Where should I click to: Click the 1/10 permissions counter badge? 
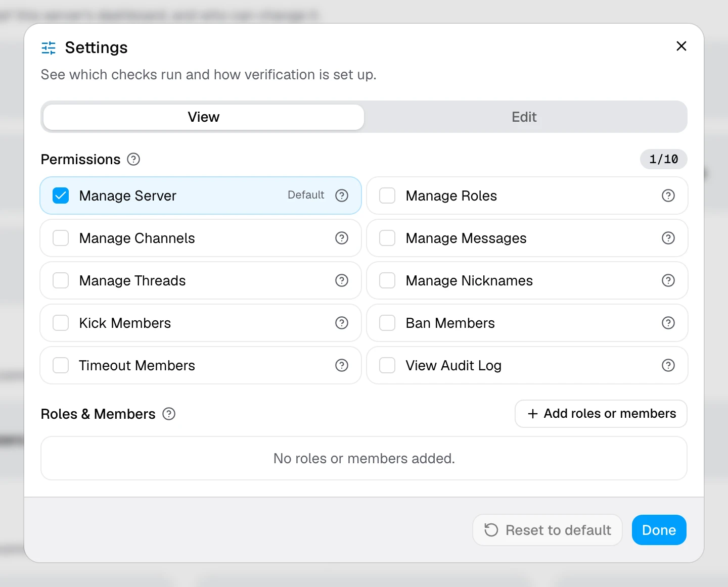tap(664, 159)
